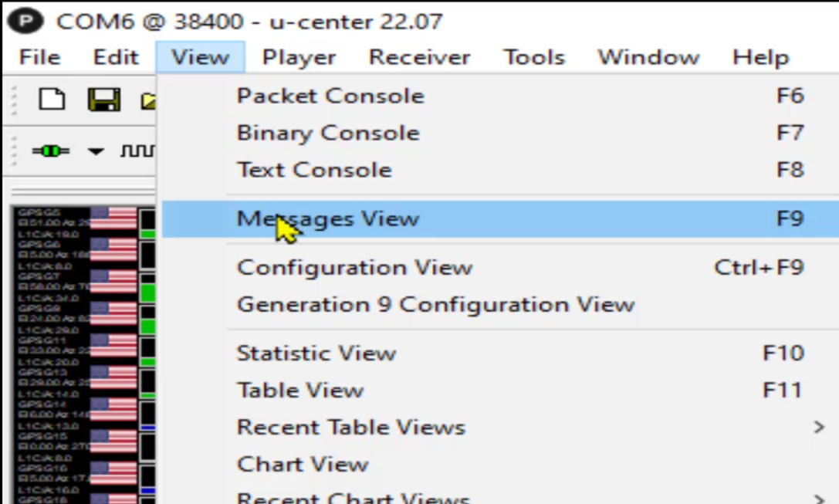The image size is (839, 504).
Task: Open the Help menu
Action: [x=759, y=56]
